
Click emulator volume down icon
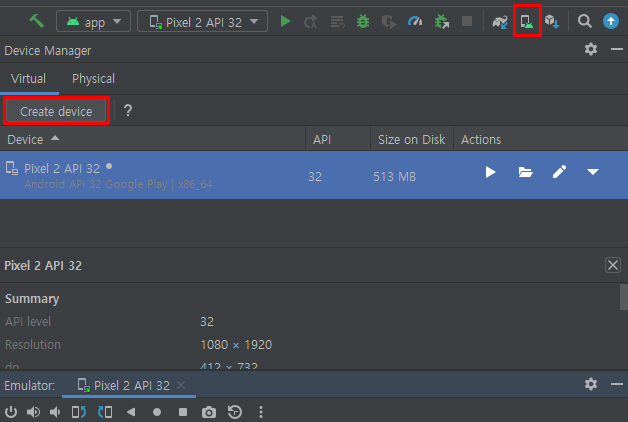coord(55,412)
